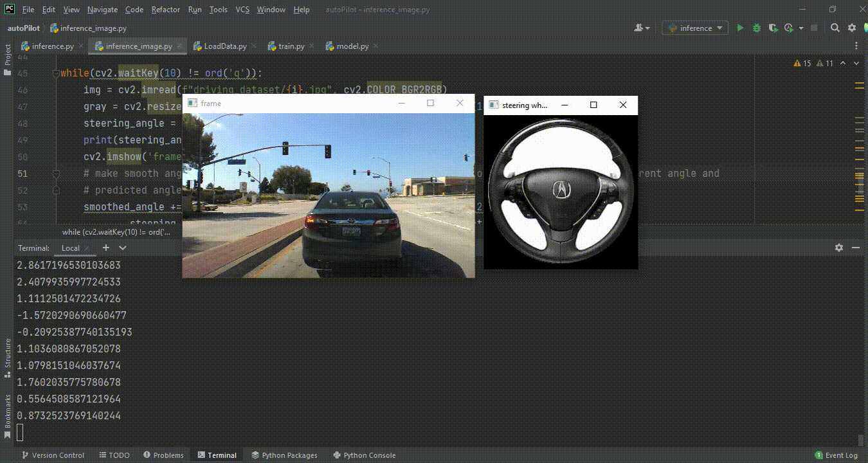
Task: Open the inference run configuration dropdown
Action: coord(695,28)
